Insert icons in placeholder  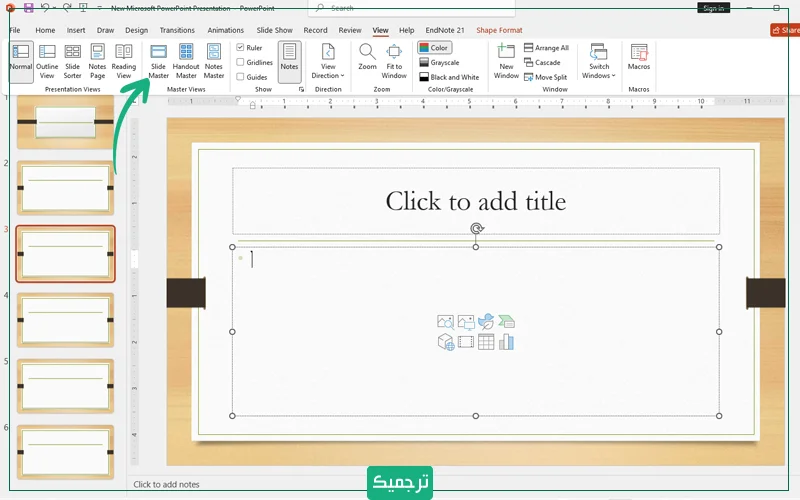[x=486, y=321]
